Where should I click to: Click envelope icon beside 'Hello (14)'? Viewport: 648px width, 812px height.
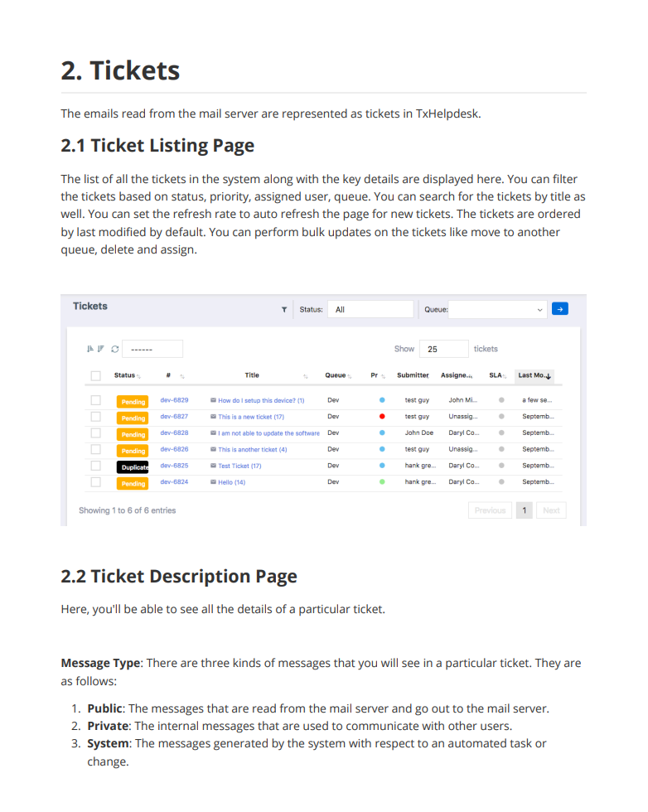point(214,482)
